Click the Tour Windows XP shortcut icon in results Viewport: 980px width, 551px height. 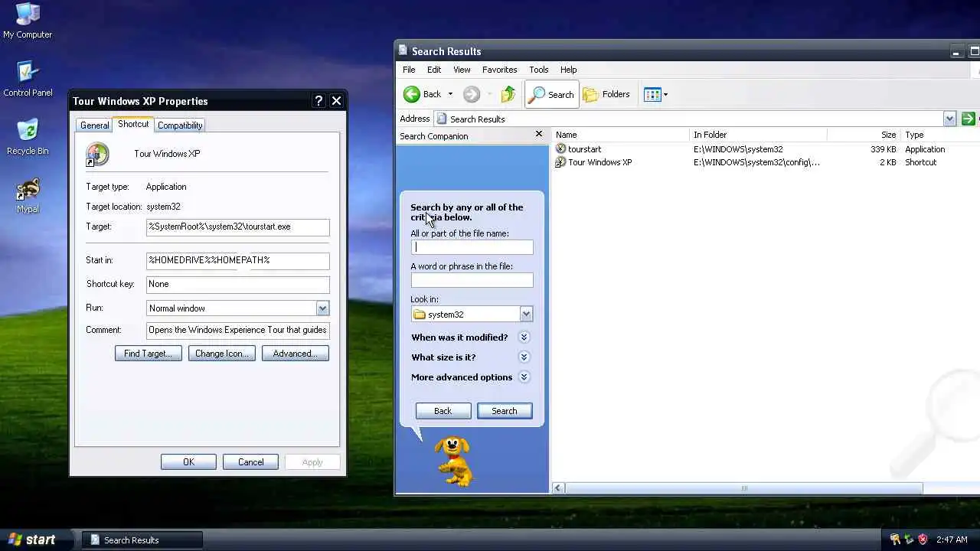[x=560, y=162]
